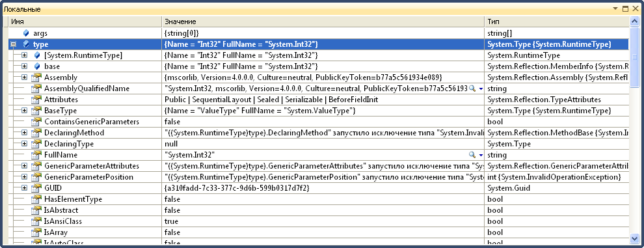The image size is (644, 248).
Task: Click the IsAbstract property icon
Action: (37, 210)
